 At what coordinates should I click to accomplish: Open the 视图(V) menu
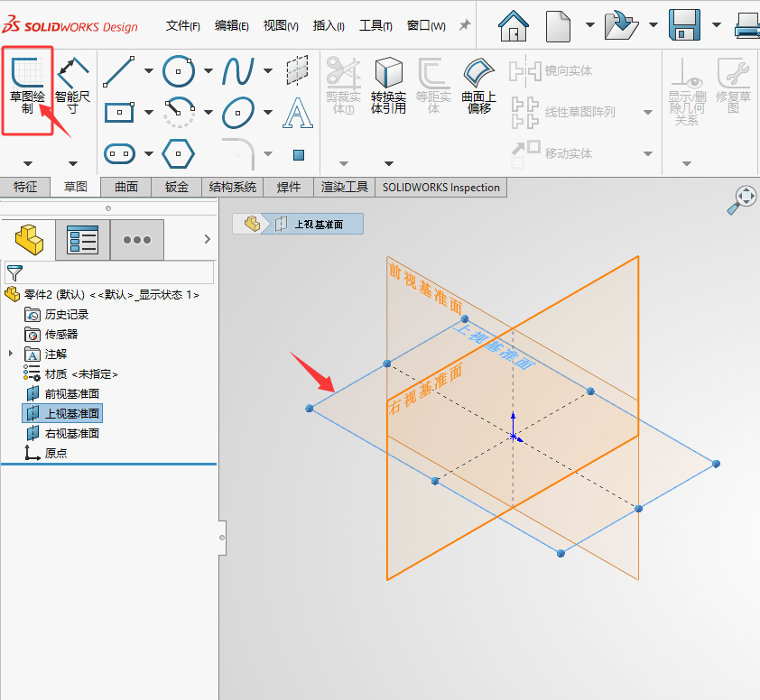(281, 25)
